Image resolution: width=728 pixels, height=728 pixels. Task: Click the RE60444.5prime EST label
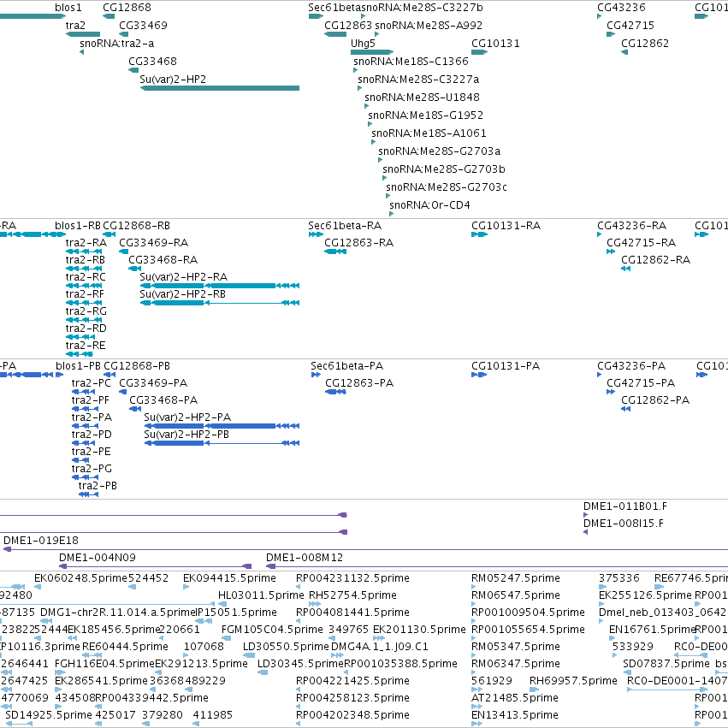coord(125,647)
